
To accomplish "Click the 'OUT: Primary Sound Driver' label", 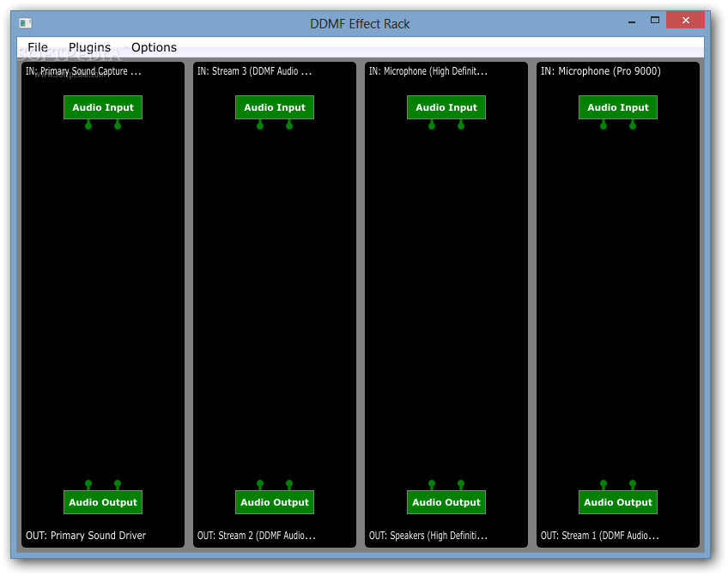I will click(x=86, y=536).
